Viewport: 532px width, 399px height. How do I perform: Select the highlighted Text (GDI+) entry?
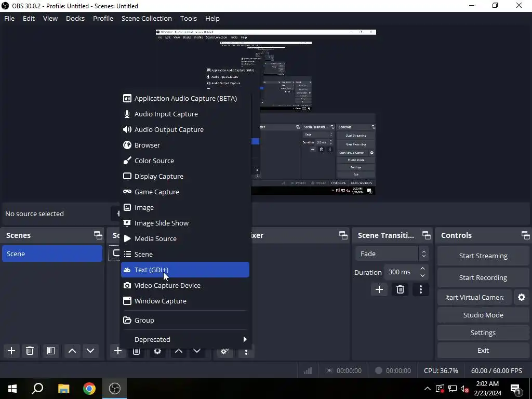coord(185,270)
